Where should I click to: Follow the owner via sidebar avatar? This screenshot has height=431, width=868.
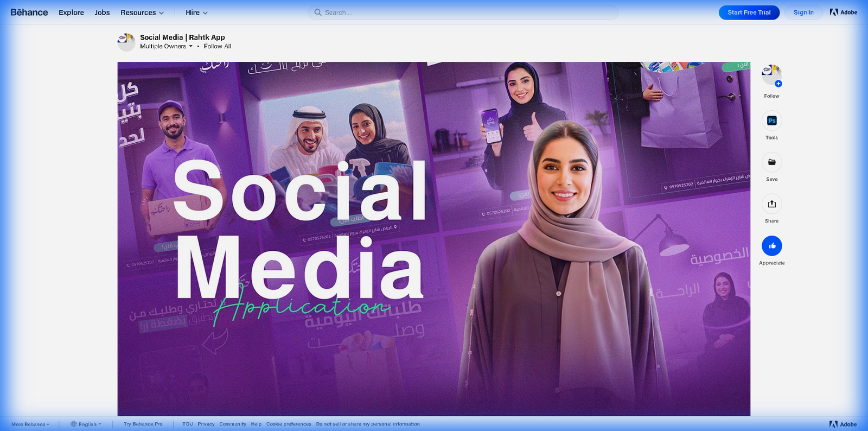pyautogui.click(x=771, y=75)
